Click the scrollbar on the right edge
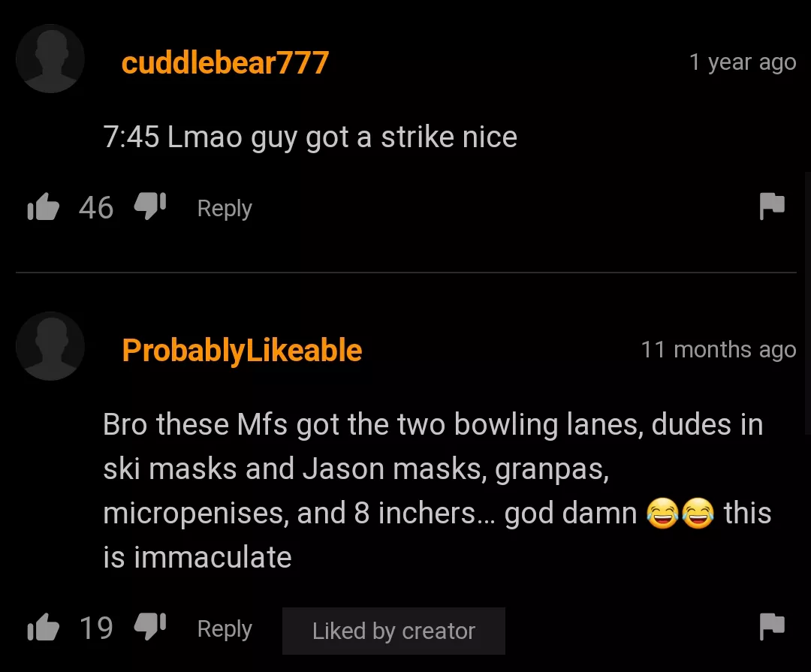This screenshot has height=672, width=811. 807,303
